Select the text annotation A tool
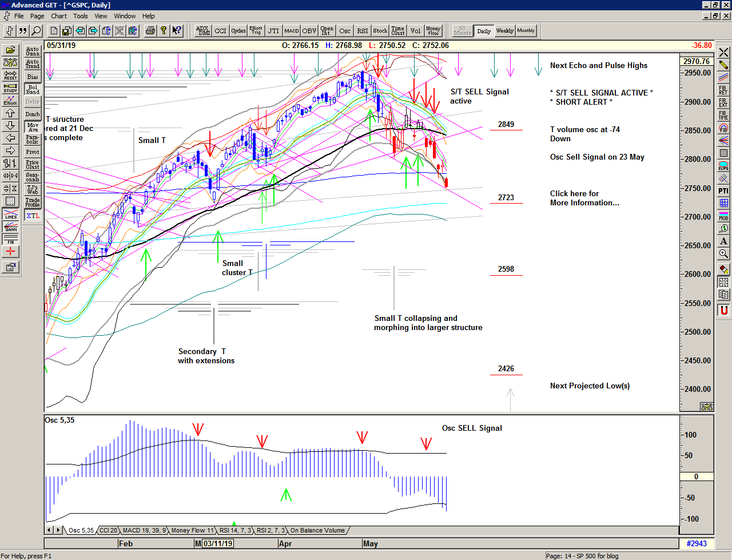This screenshot has width=732, height=560. coord(723,241)
